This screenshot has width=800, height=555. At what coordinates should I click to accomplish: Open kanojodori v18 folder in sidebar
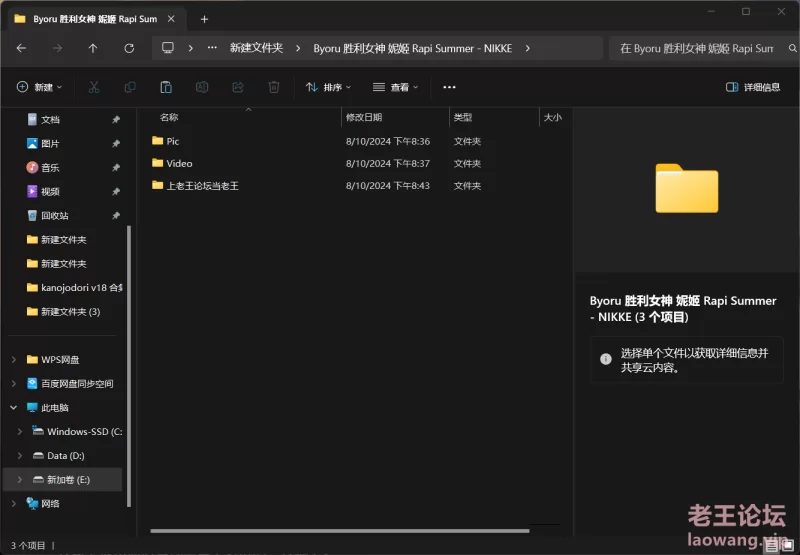(x=74, y=288)
